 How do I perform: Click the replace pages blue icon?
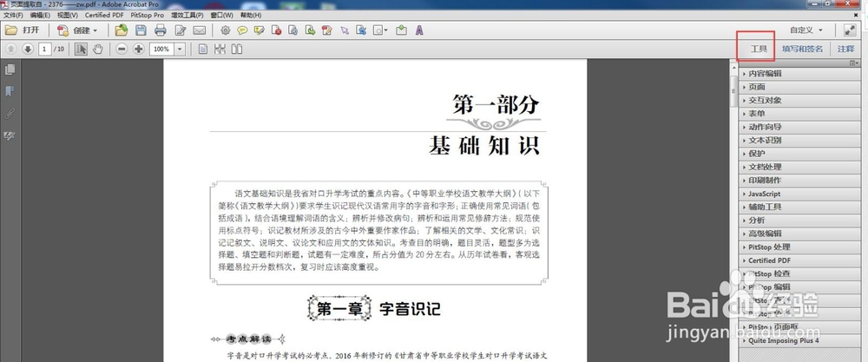click(361, 30)
